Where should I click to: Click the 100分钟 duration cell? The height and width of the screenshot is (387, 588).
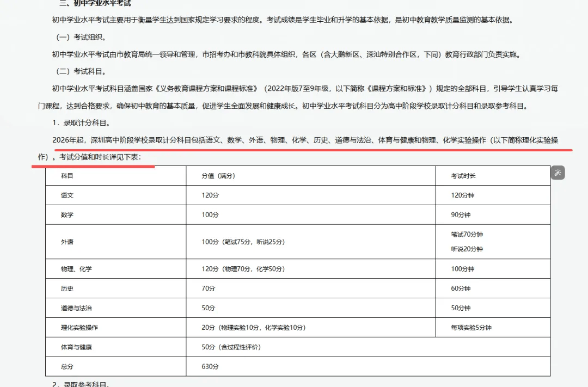[493, 268]
